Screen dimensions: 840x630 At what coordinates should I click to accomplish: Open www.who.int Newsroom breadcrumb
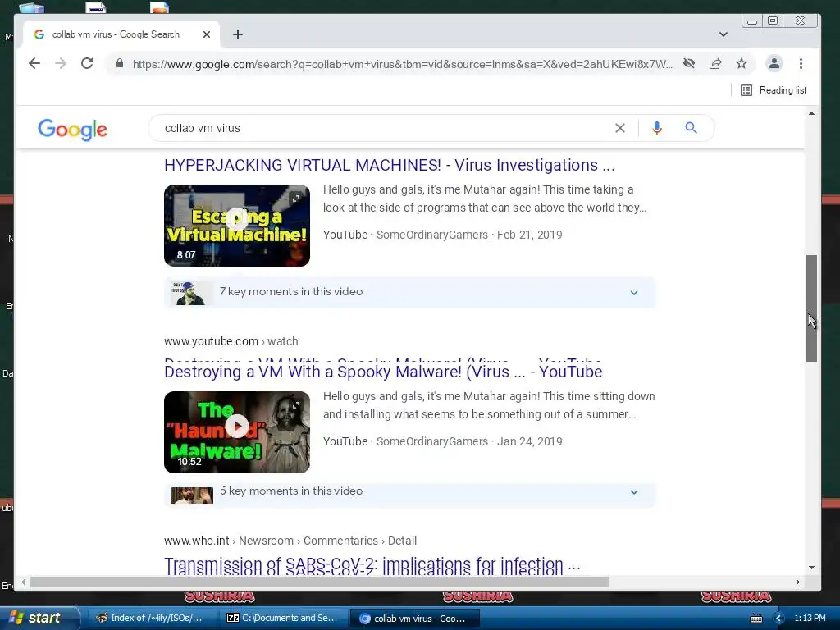(290, 541)
